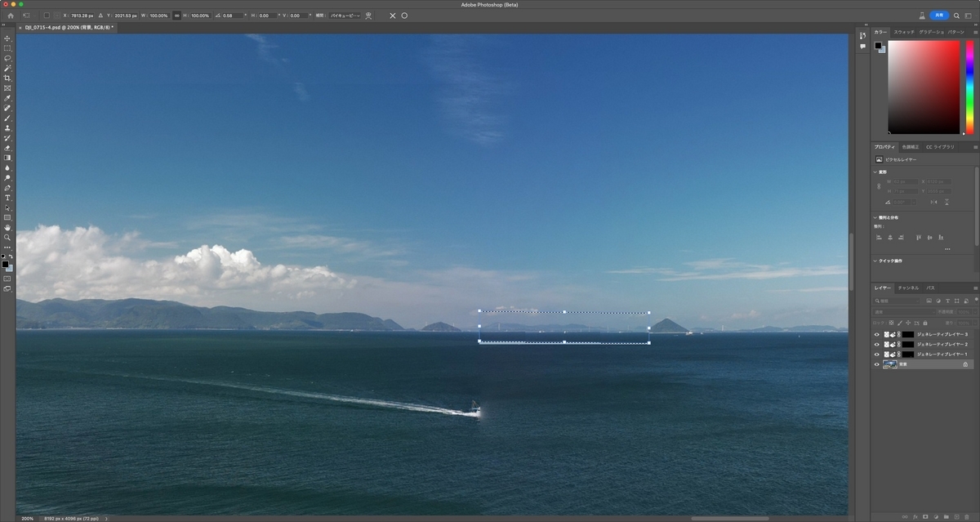Screen dimensions: 980x522
Task: Hide ジェネレーティブレイヤー 1 layer
Action: pyautogui.click(x=877, y=355)
